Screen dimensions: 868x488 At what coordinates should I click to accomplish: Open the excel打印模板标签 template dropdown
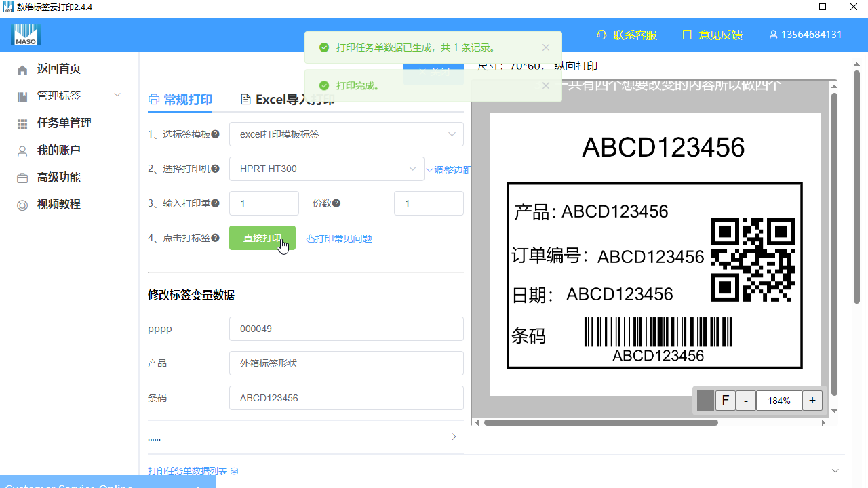click(x=346, y=134)
